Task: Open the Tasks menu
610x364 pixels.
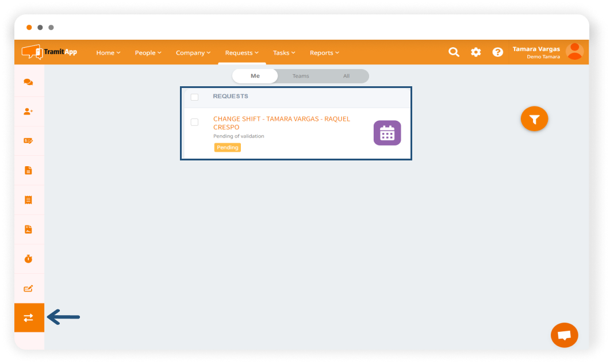Action: (x=284, y=53)
